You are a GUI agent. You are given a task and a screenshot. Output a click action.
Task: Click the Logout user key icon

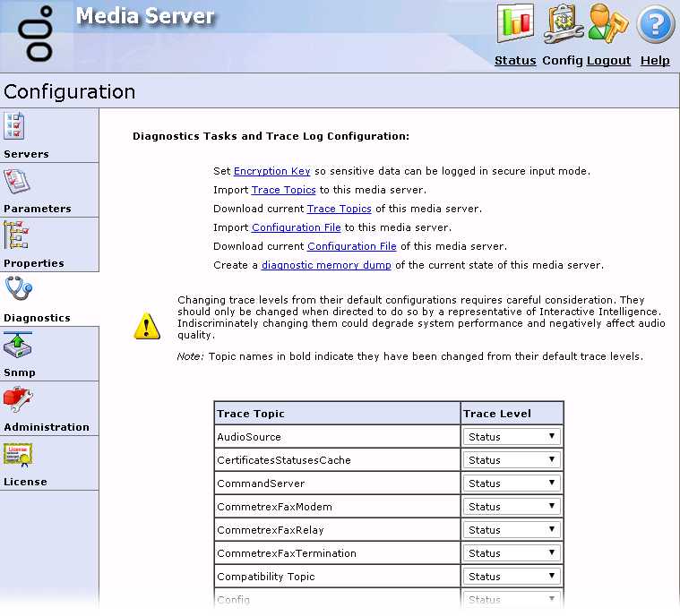[609, 24]
